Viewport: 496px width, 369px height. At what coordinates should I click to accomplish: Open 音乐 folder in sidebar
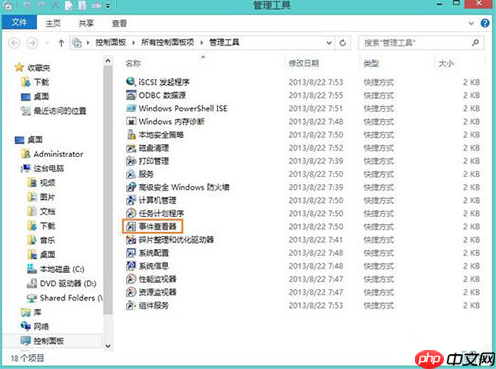point(48,240)
